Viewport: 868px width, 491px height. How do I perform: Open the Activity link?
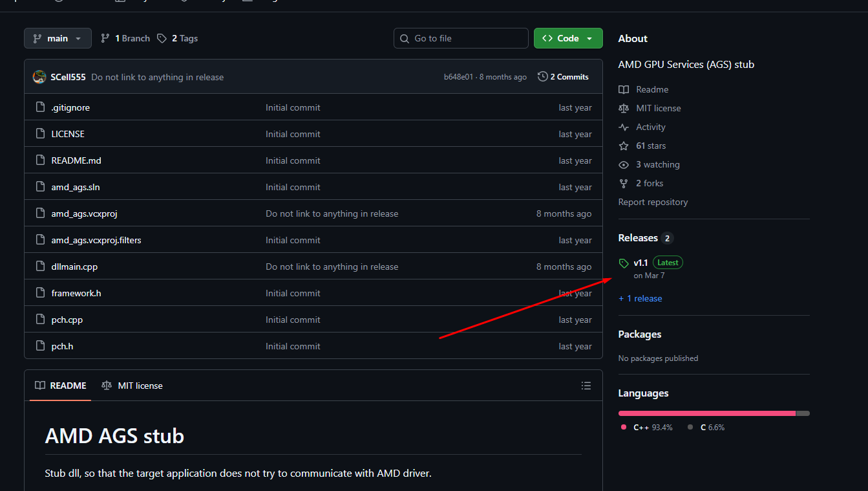[651, 127]
